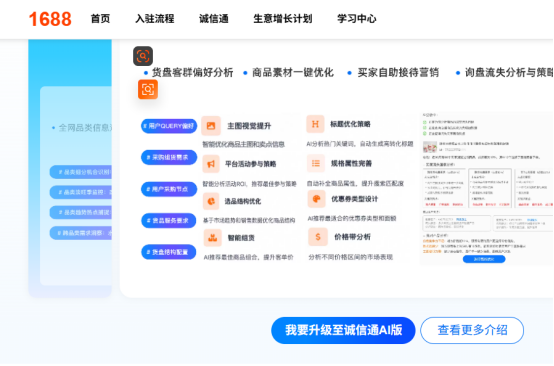Click text AI分析热门关键词，自动生成高转化标题

click(360, 144)
